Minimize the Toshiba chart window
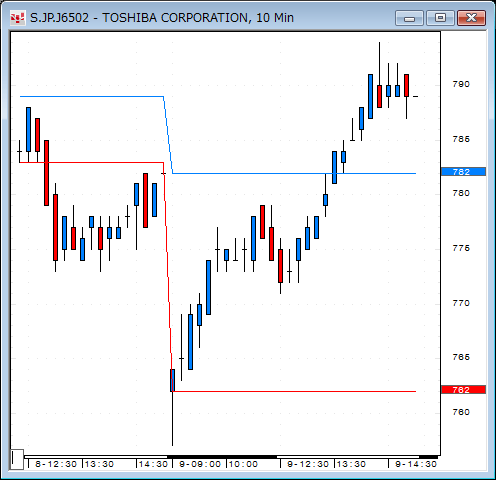Screen dimensions: 496x480 pos(409,18)
